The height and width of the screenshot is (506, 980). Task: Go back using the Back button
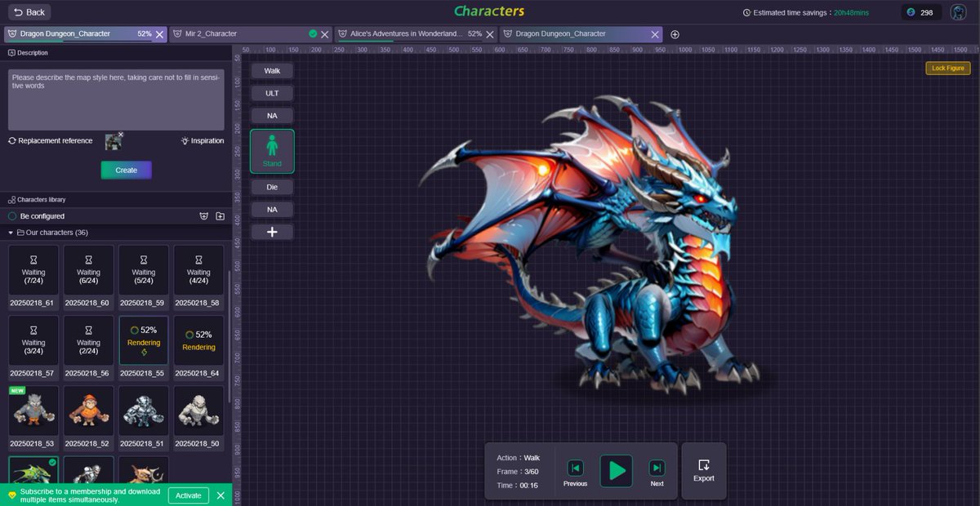pyautogui.click(x=29, y=12)
